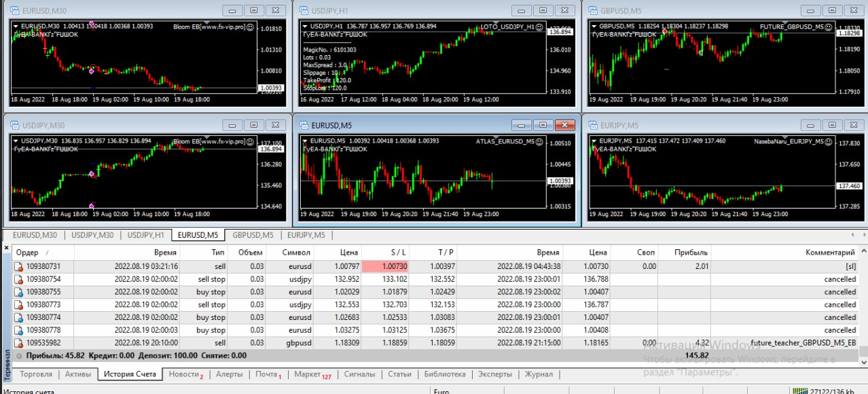Open the dropdown triangle in USDJPY,M30 chart
This screenshot has width=868, height=394.
point(16,141)
